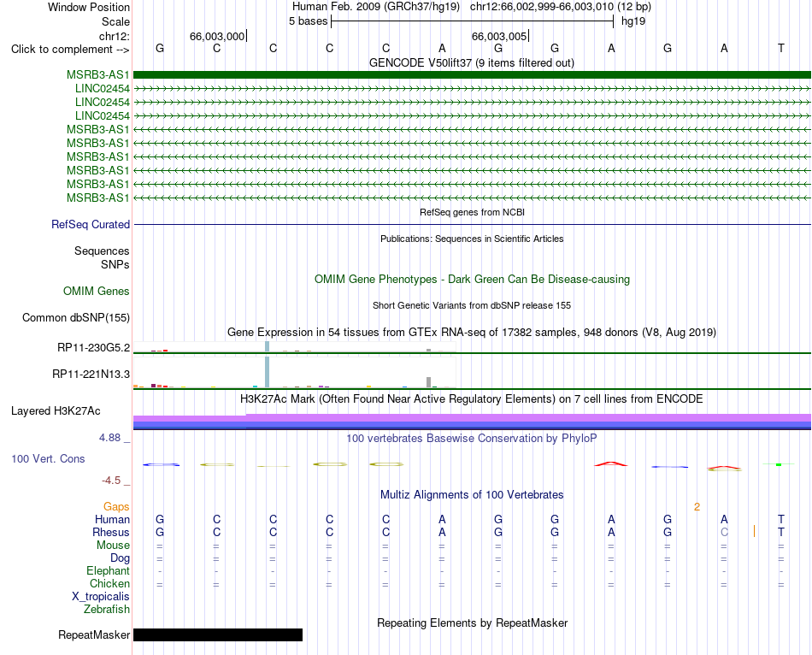Select the Human alignment row label

tap(112, 519)
